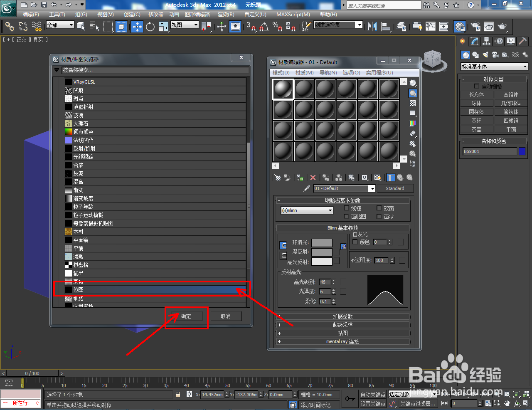The width and height of the screenshot is (532, 410).
Task: Open the Curve Editor
Action: 431,27
